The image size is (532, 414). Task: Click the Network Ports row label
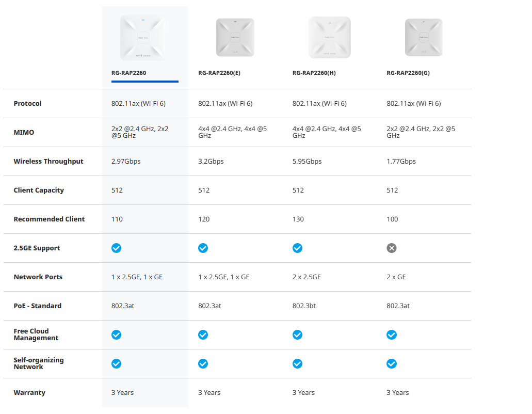(38, 277)
